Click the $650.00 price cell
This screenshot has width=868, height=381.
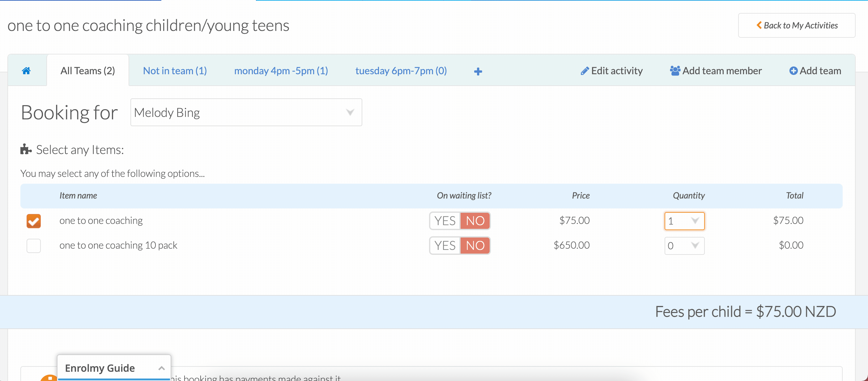click(x=572, y=245)
